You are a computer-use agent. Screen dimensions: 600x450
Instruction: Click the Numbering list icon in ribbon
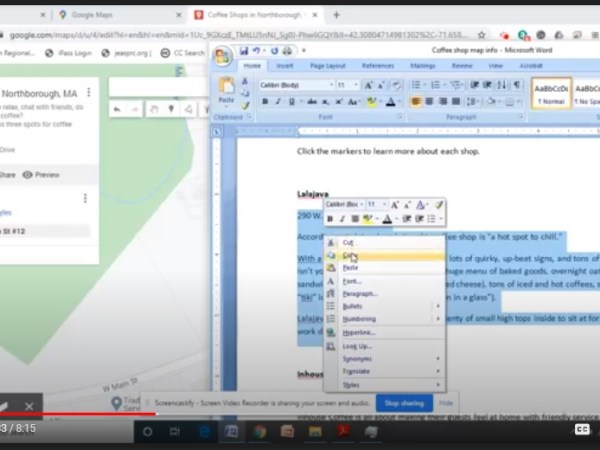coord(435,85)
